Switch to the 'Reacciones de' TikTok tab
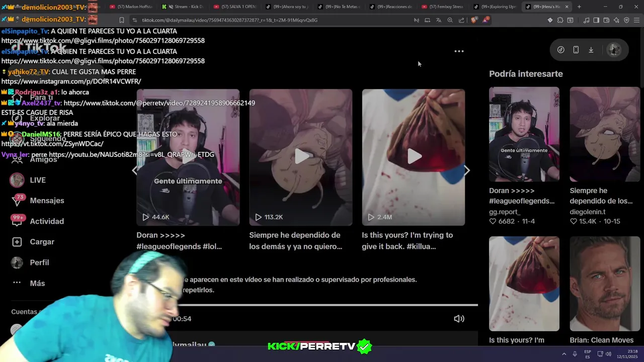Image resolution: width=644 pixels, height=362 pixels. 390,7
